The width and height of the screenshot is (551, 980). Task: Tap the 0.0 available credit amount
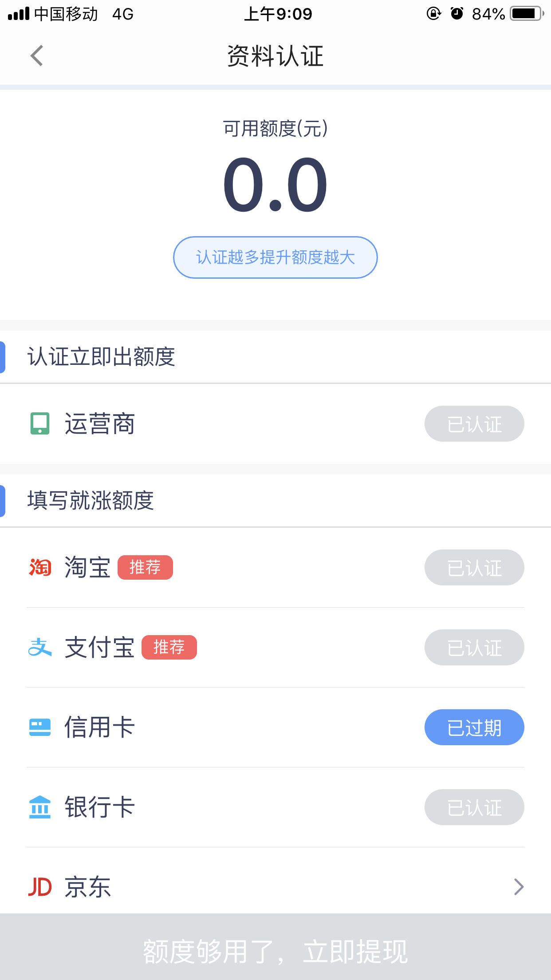tap(275, 184)
